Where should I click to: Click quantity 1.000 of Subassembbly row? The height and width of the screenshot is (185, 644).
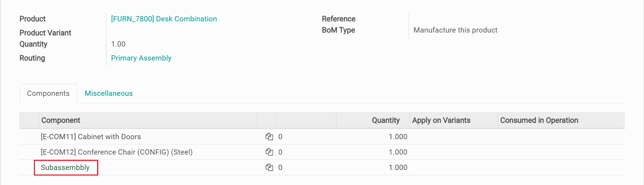[x=398, y=168]
